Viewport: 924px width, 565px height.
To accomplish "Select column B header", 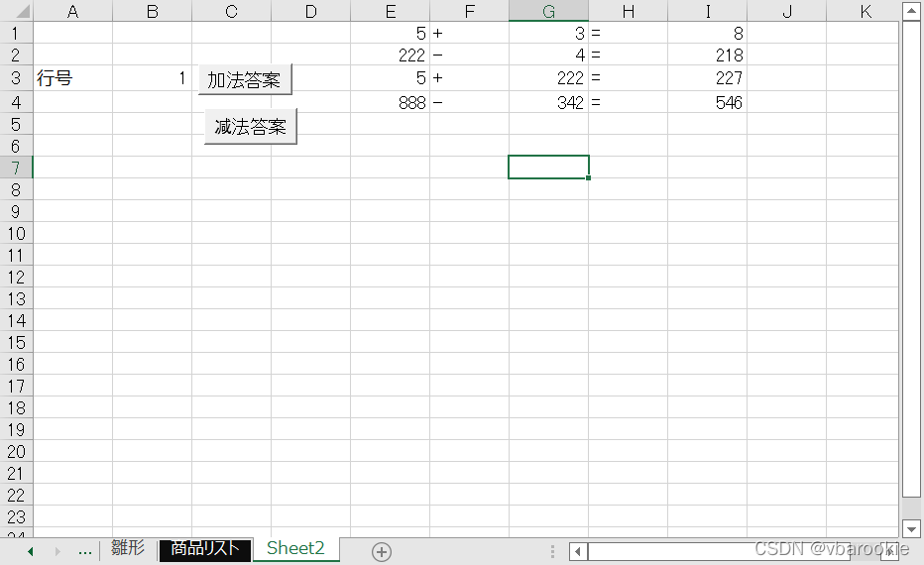I will tap(152, 11).
